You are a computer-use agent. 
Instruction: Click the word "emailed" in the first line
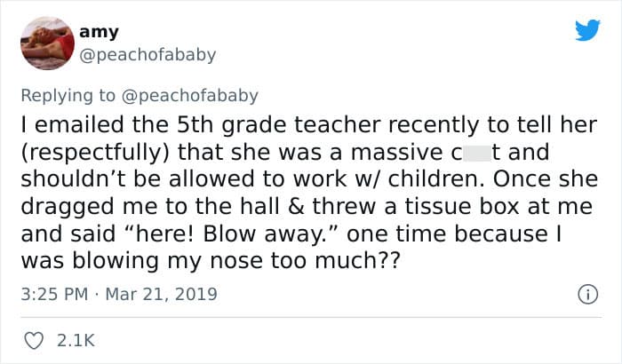[x=79, y=125]
